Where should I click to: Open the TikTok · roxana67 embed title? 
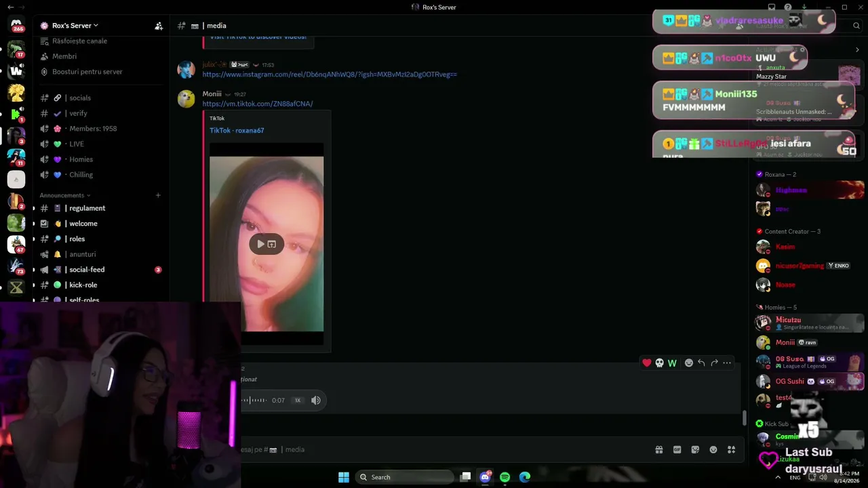237,130
